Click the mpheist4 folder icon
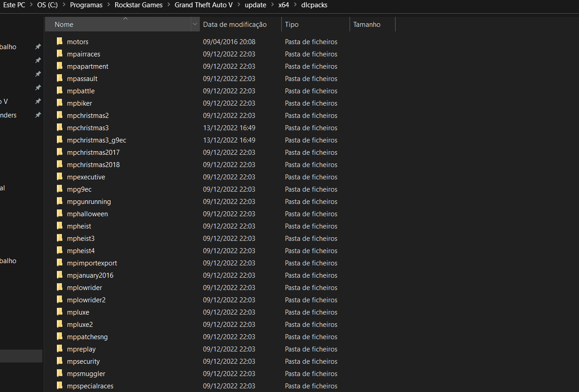The width and height of the screenshot is (579, 392). click(x=59, y=250)
